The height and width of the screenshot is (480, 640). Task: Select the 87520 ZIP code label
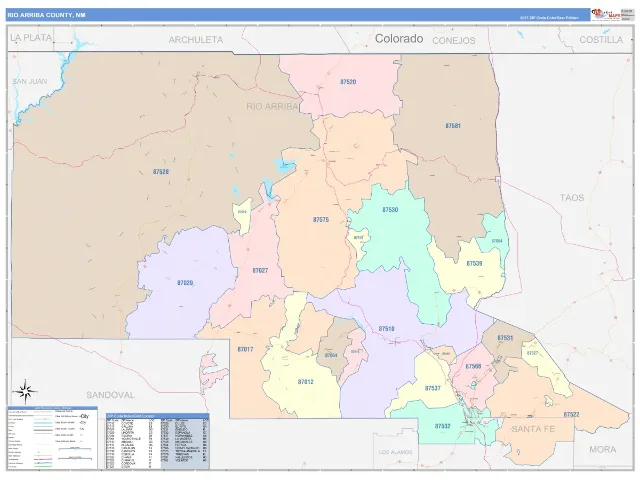click(x=348, y=82)
